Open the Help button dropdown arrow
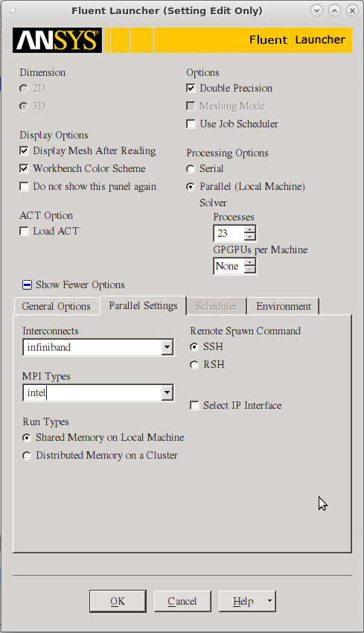The width and height of the screenshot is (364, 633). 269,601
